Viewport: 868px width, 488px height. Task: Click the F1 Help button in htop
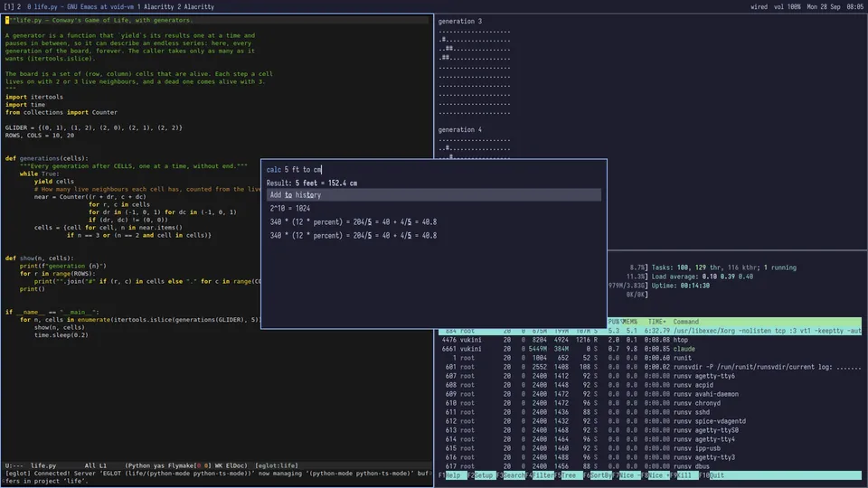pyautogui.click(x=453, y=475)
